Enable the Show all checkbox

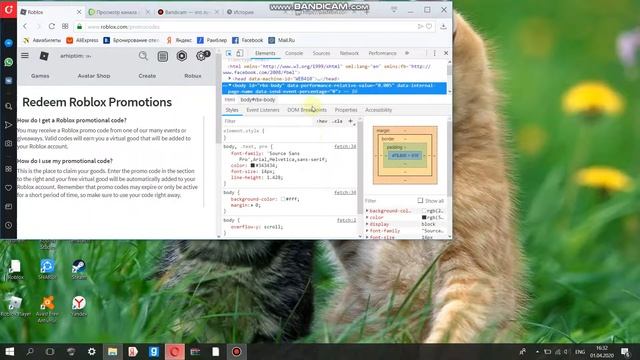point(420,200)
